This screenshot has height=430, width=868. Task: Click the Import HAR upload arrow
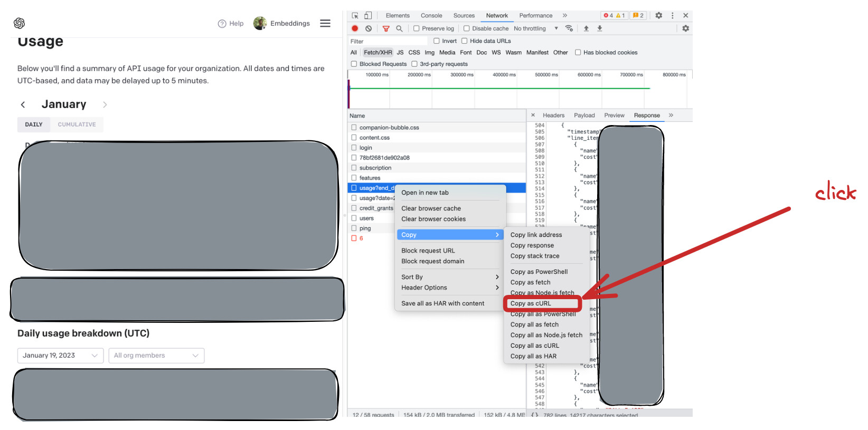point(586,28)
